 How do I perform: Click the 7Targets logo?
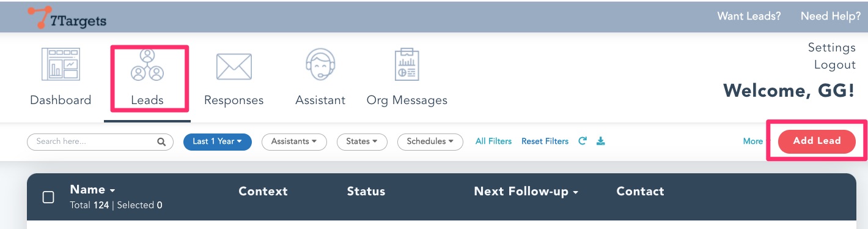(67, 18)
